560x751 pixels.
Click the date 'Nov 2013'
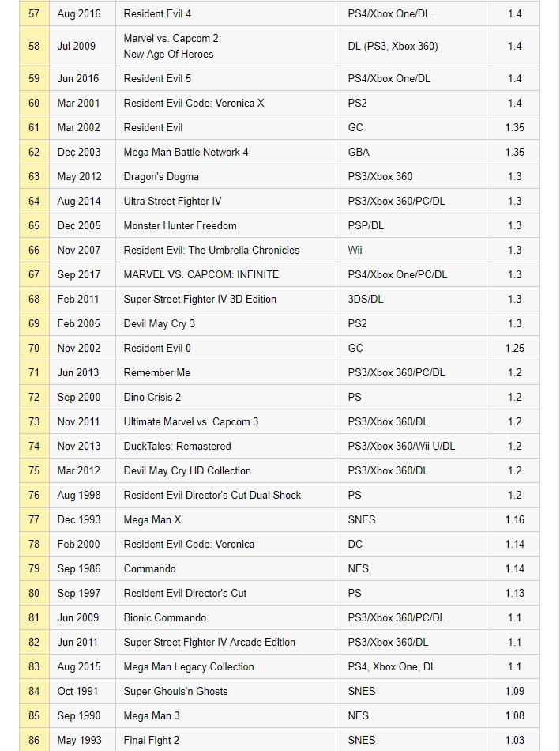[79, 446]
